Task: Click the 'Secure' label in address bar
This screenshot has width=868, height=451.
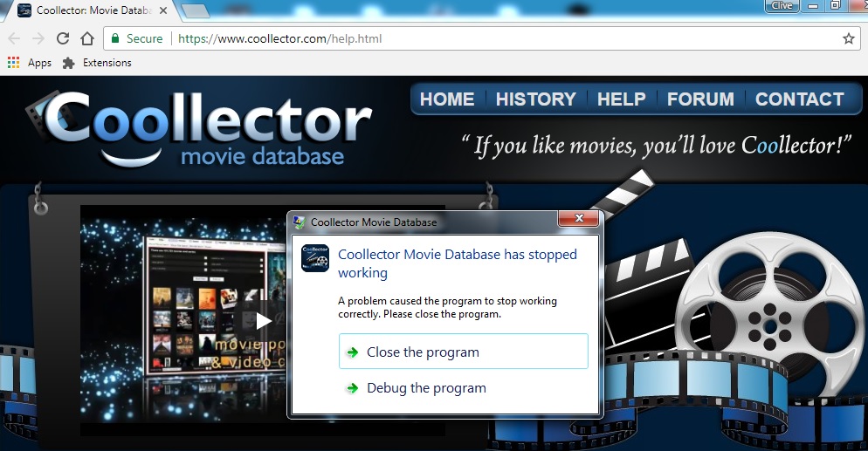Action: [144, 38]
